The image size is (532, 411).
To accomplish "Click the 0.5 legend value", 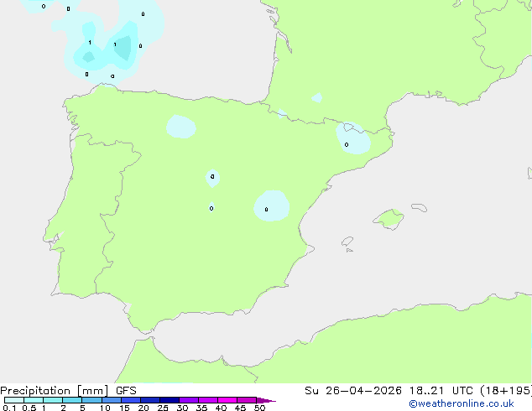I will [x=29, y=408].
